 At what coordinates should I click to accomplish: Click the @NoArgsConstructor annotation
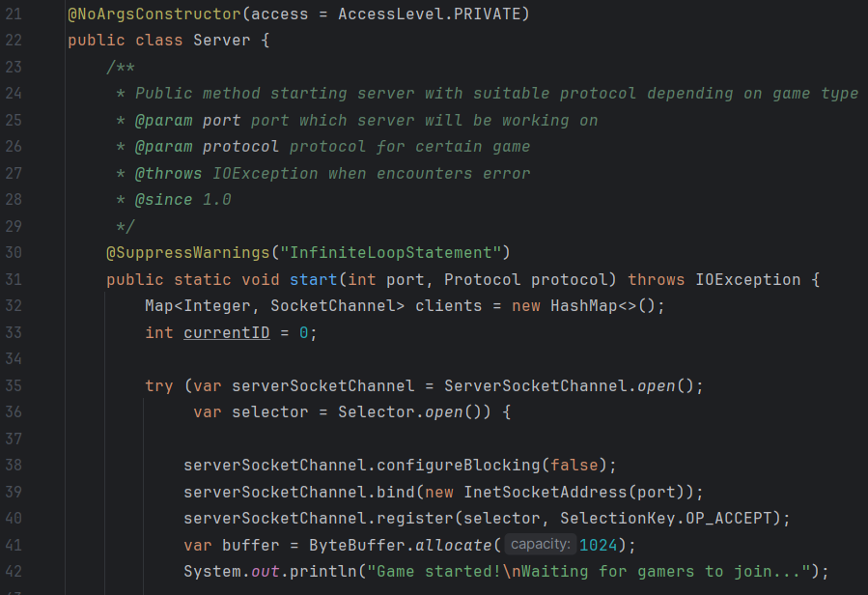point(139,14)
